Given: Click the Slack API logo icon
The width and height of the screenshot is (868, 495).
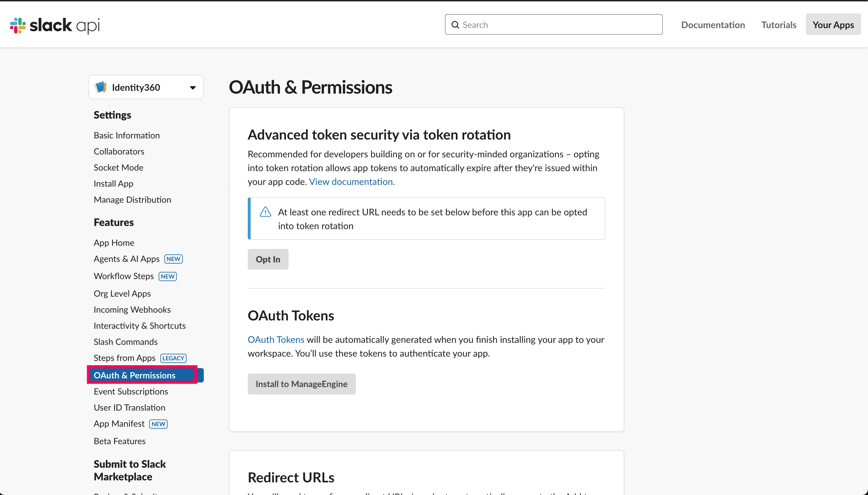Looking at the screenshot, I should click(18, 25).
